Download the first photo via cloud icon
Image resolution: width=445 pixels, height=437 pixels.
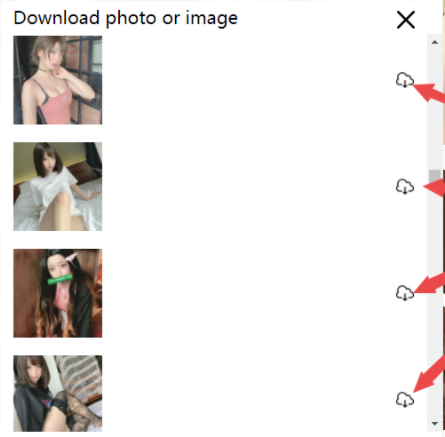(405, 80)
